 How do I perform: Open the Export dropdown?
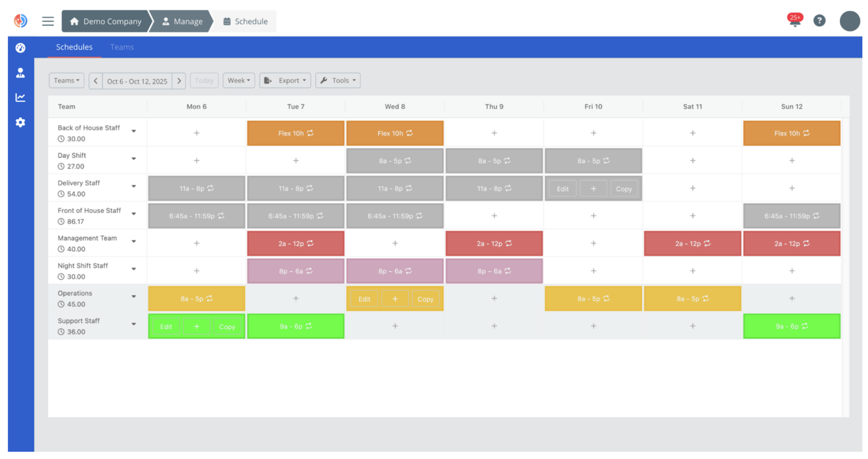[285, 80]
